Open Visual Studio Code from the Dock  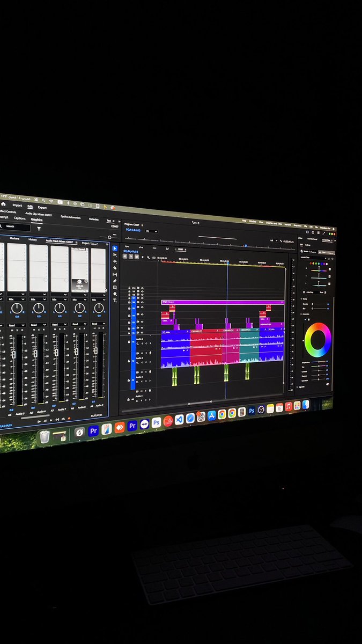(179, 419)
